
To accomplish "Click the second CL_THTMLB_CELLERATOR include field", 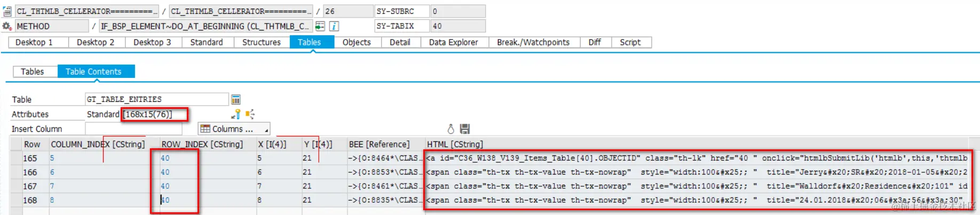I will 241,11.
